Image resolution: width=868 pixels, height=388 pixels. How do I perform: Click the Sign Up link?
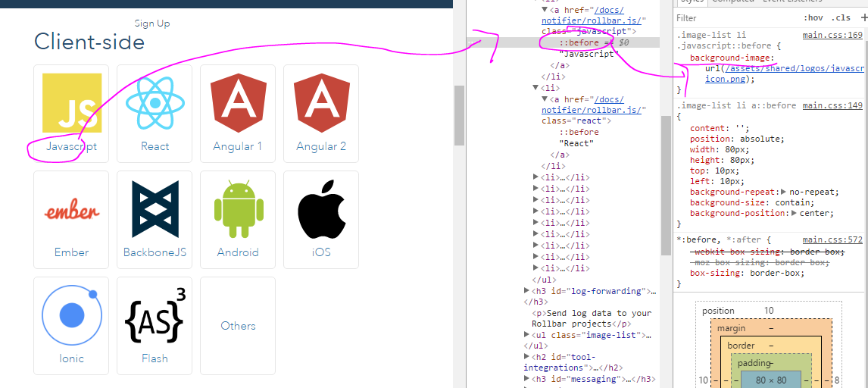tap(152, 23)
